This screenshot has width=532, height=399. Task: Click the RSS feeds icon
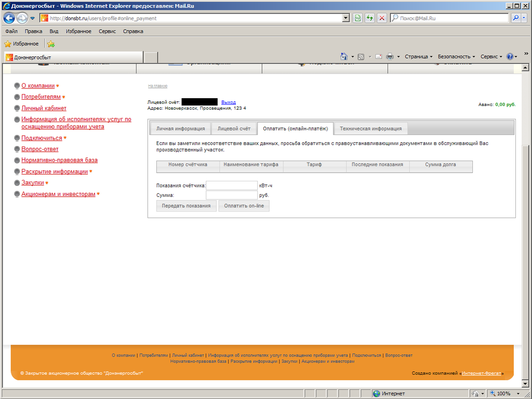tap(361, 57)
